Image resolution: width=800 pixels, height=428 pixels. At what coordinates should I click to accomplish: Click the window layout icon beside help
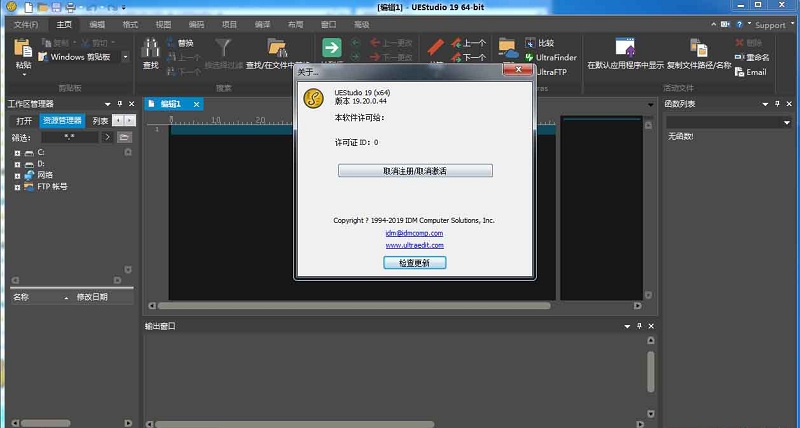coord(725,24)
